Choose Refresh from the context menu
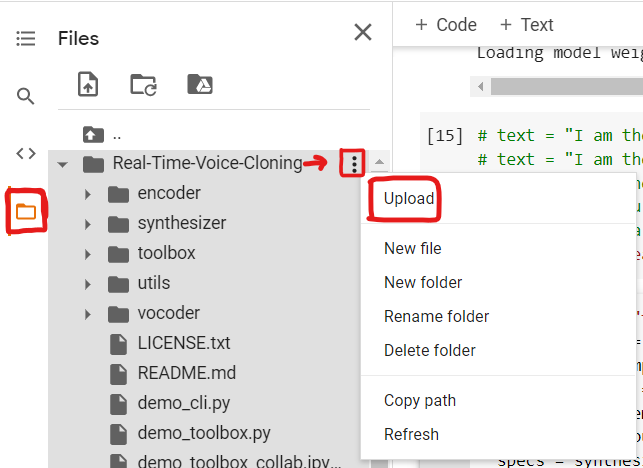The image size is (643, 468). click(x=411, y=434)
